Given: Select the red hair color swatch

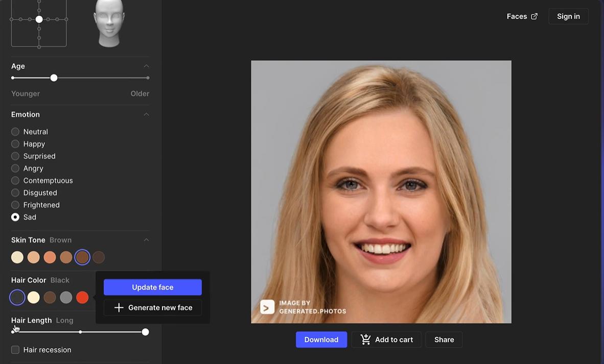Looking at the screenshot, I should pos(82,298).
